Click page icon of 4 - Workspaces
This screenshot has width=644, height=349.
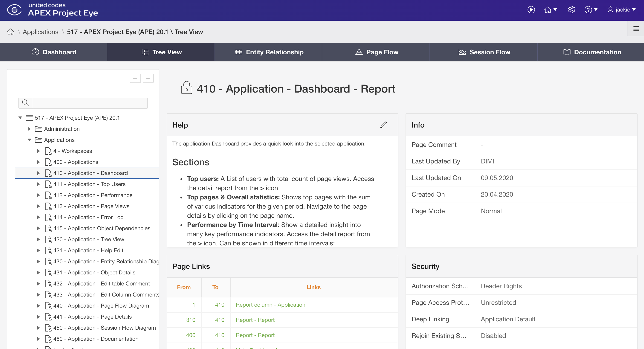[x=48, y=151]
